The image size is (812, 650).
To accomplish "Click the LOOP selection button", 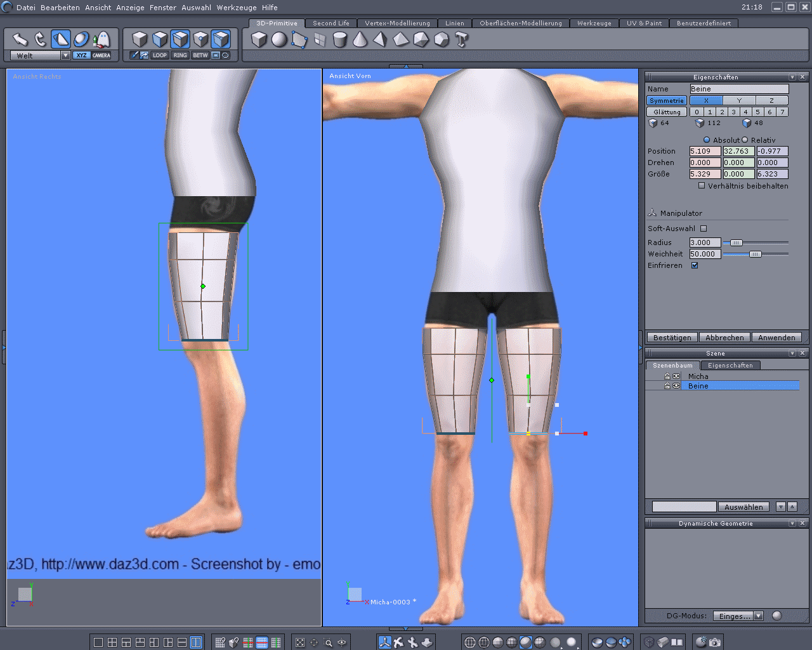I will pos(160,55).
